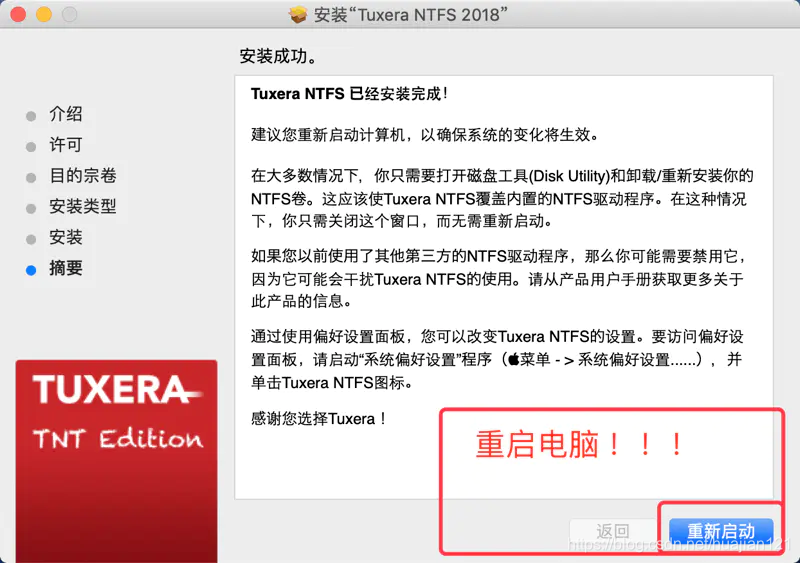The image size is (800, 563).
Task: Click the paragraph starting with 如果您以前使用了
Action: (499, 279)
